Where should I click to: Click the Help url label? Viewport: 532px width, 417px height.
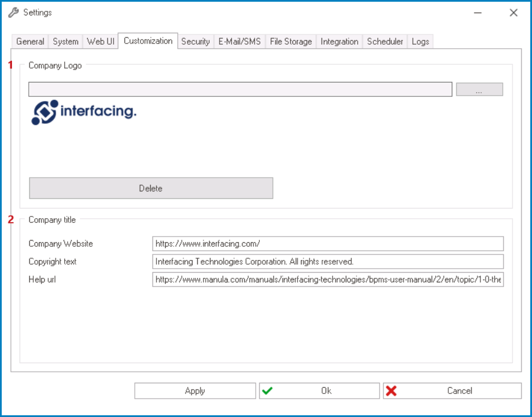pos(42,280)
